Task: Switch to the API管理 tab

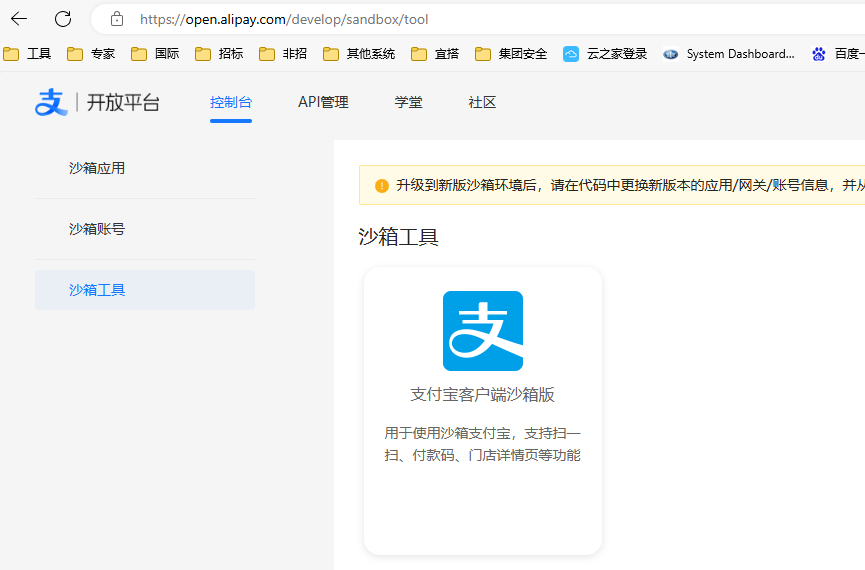Action: point(323,102)
